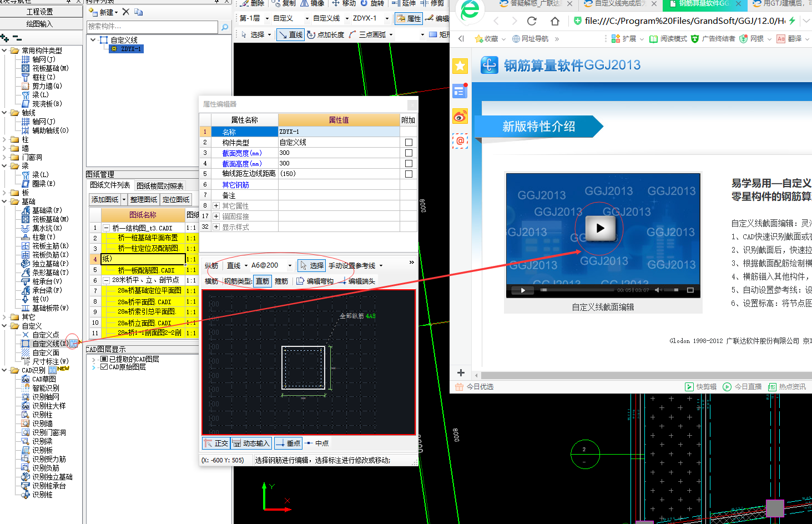Expand 其它属性 row in property editor
The image size is (812, 524).
coord(216,206)
